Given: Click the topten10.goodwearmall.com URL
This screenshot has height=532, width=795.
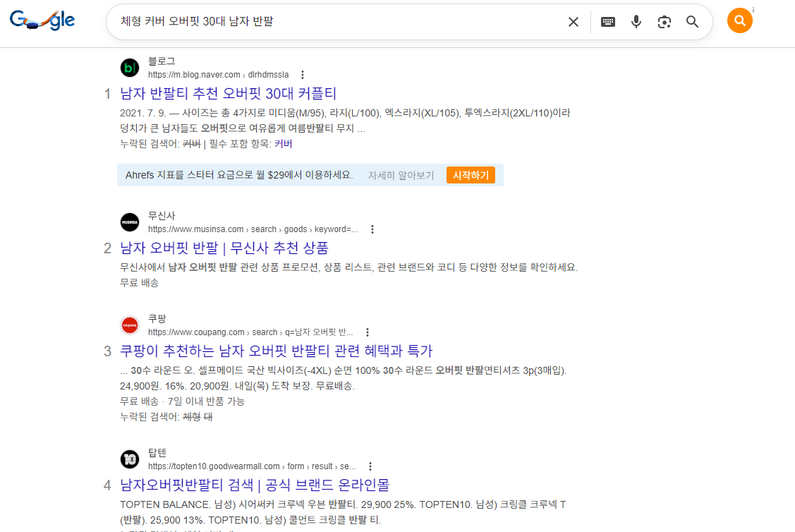Looking at the screenshot, I should point(252,466).
